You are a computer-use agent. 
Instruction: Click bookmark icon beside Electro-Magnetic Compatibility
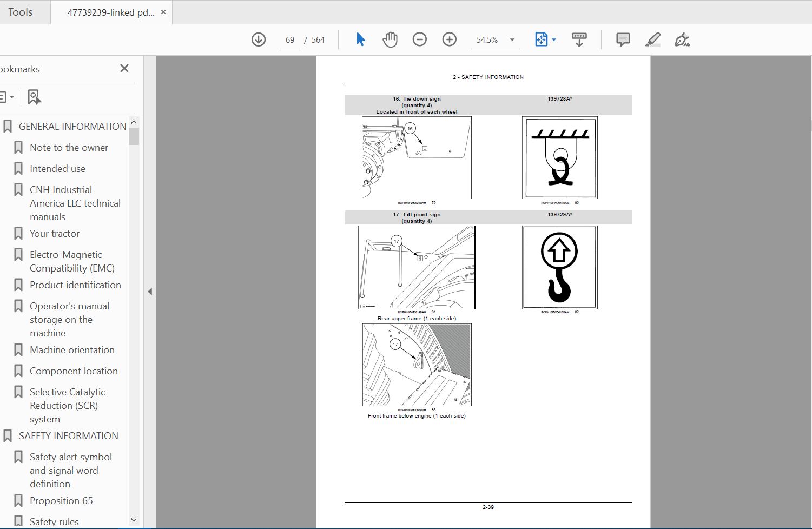[x=18, y=255]
